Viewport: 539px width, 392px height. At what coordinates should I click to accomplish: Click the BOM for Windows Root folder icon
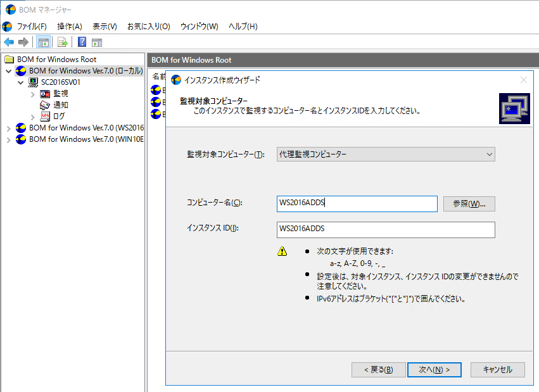(x=10, y=60)
